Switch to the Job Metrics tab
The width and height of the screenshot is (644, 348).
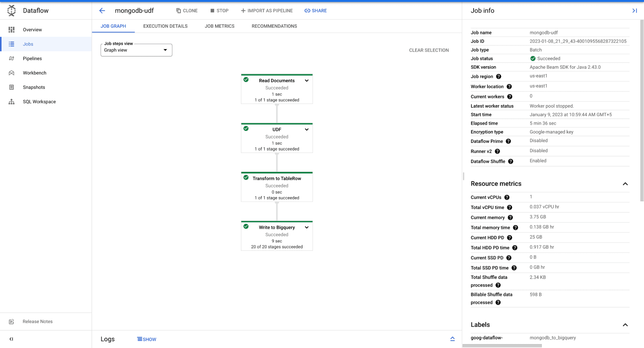coord(219,26)
